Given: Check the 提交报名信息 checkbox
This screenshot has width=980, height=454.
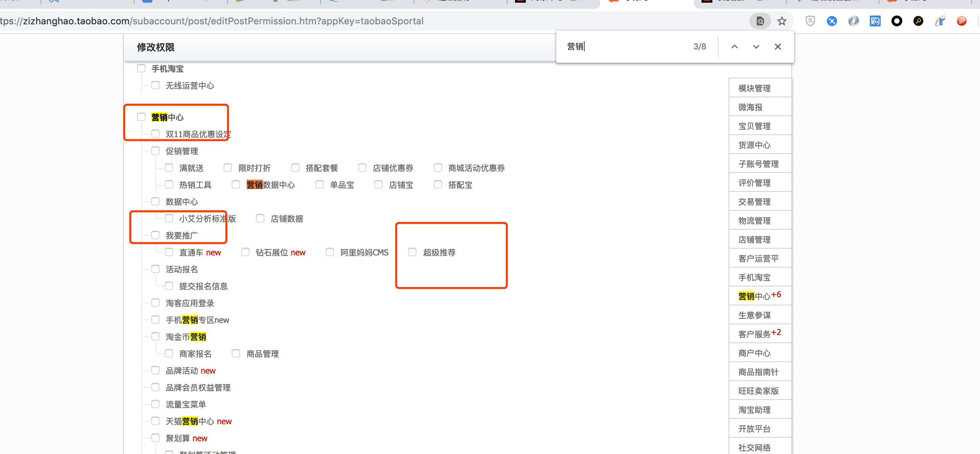Looking at the screenshot, I should (169, 286).
